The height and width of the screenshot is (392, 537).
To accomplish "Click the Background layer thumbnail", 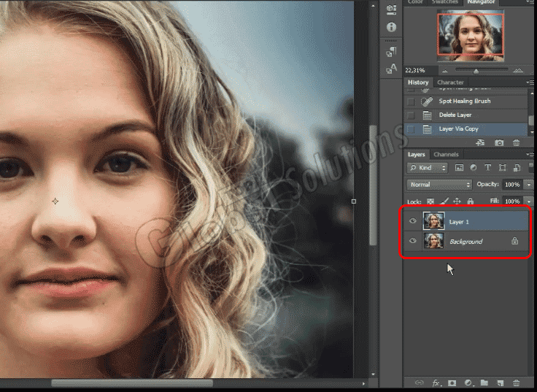I will pos(433,241).
